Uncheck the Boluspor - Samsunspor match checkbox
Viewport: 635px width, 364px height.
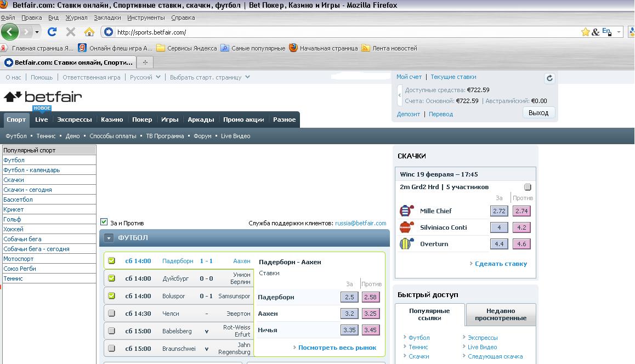click(111, 295)
